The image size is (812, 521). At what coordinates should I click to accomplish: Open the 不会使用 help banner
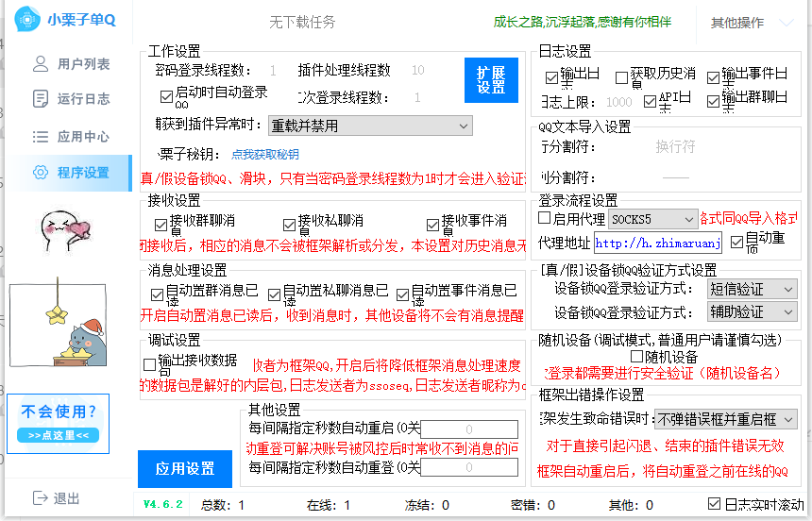(59, 423)
